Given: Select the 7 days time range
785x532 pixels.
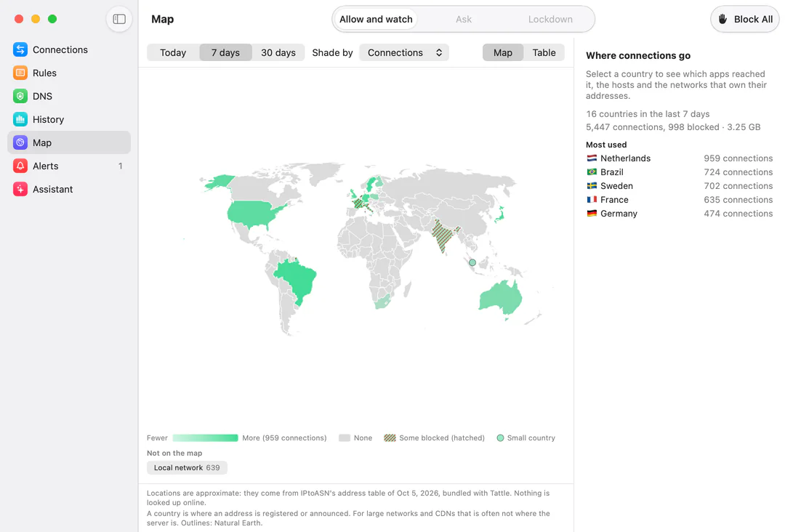Looking at the screenshot, I should [225, 52].
